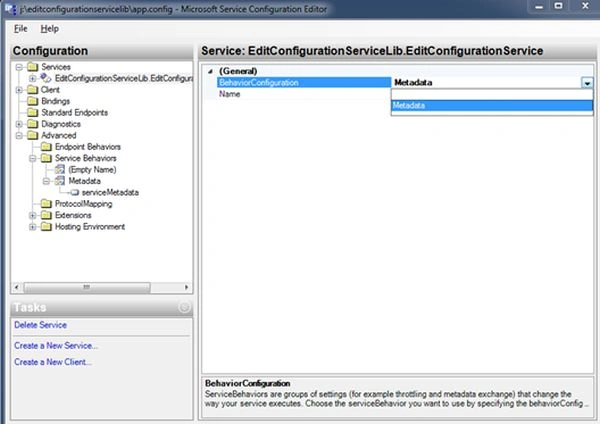Choose Metadata in the dropdown list
This screenshot has width=600, height=424.
pos(492,106)
